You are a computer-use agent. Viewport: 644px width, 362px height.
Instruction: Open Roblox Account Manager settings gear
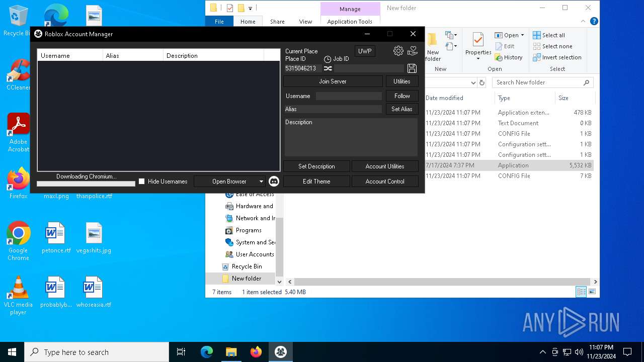pyautogui.click(x=398, y=51)
